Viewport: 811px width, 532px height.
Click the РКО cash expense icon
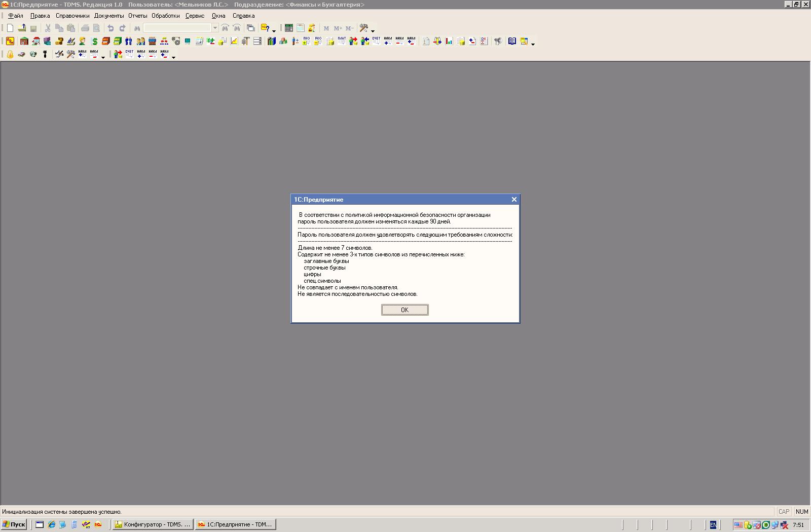318,41
